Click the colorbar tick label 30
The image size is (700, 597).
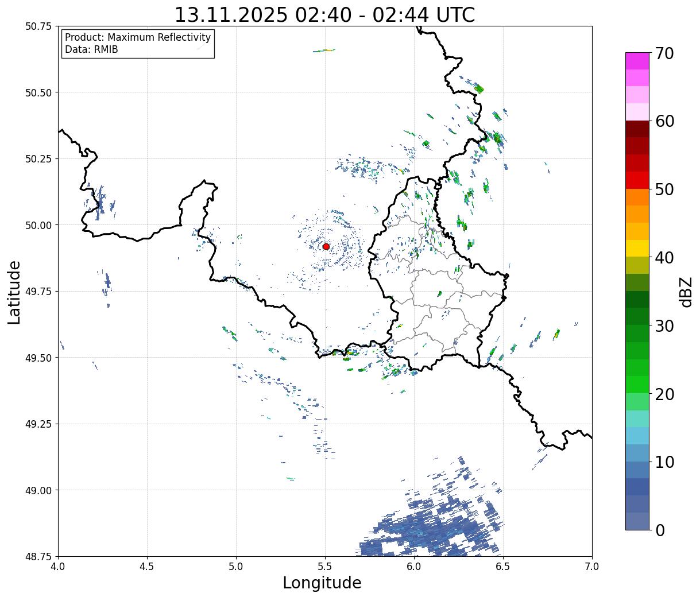(x=664, y=326)
